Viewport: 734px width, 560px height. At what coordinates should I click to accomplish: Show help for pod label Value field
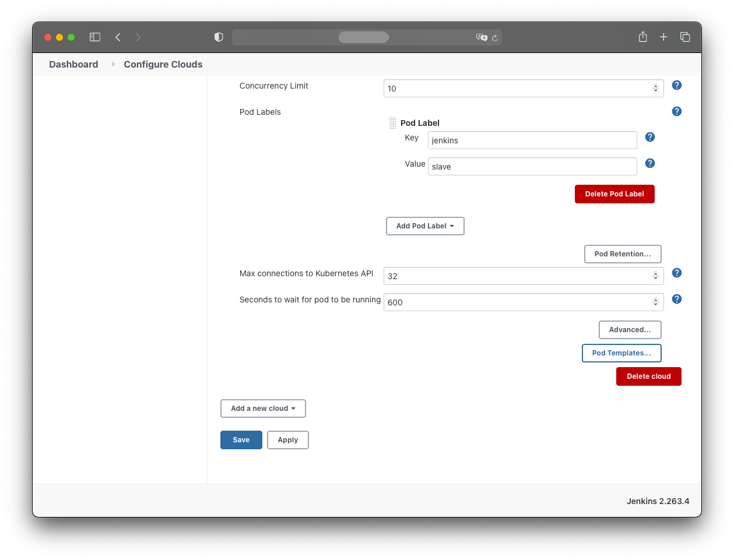click(x=650, y=163)
